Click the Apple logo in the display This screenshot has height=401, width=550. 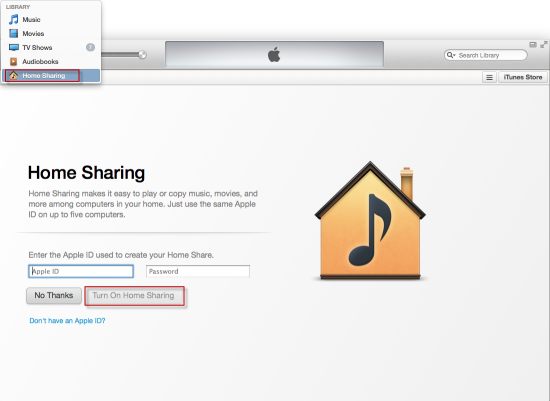[274, 54]
